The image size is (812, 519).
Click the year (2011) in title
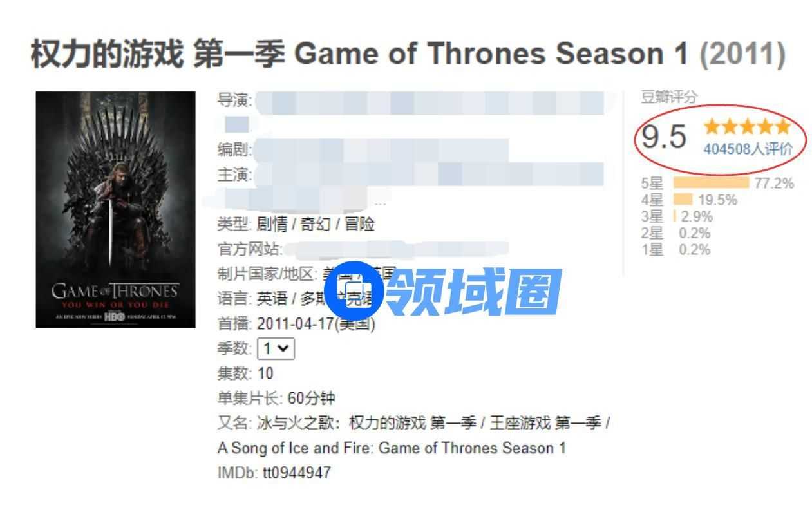(x=742, y=55)
